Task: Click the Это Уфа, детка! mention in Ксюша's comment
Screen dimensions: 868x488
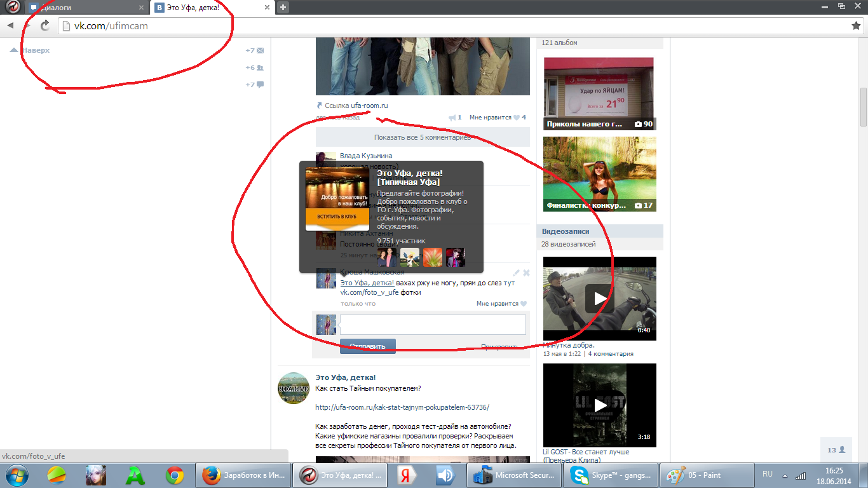Action: 367,283
